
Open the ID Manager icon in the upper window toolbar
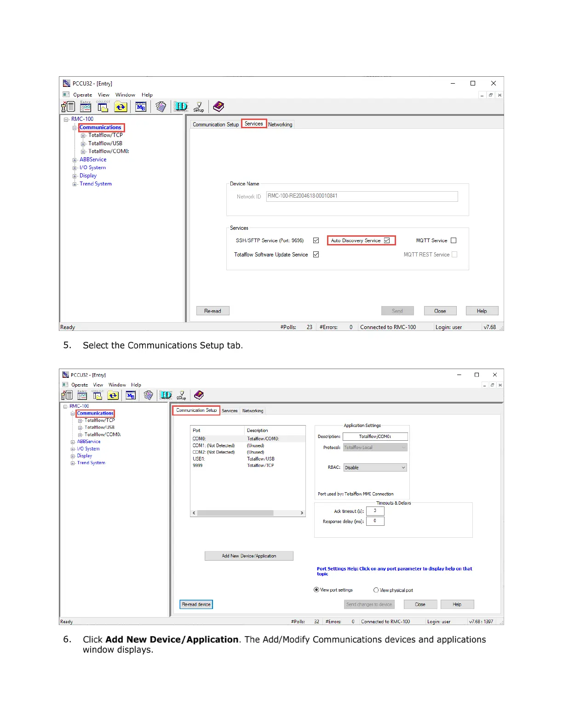(181, 107)
